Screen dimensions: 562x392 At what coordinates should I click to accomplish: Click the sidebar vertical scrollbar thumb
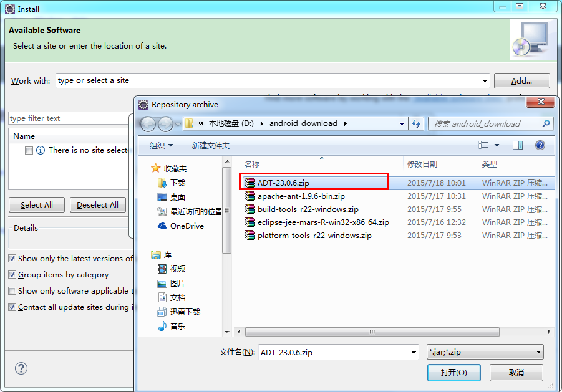pyautogui.click(x=226, y=211)
